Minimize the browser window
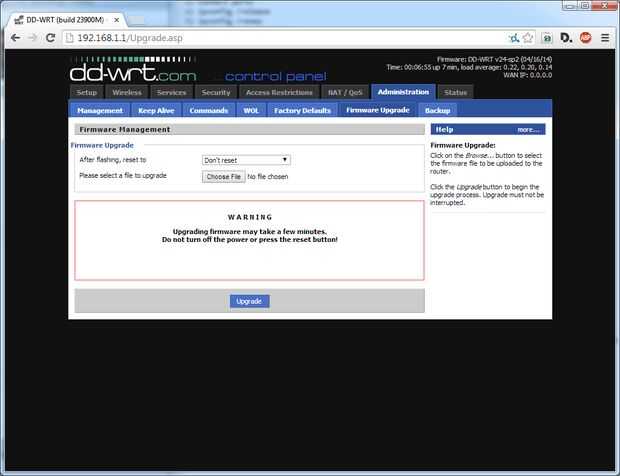The image size is (620, 476). point(569,5)
